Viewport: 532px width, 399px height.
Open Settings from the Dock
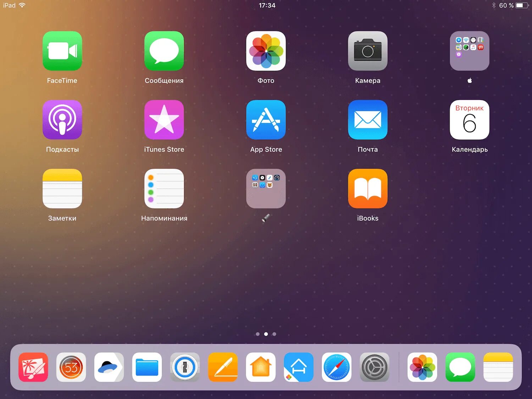coord(375,367)
